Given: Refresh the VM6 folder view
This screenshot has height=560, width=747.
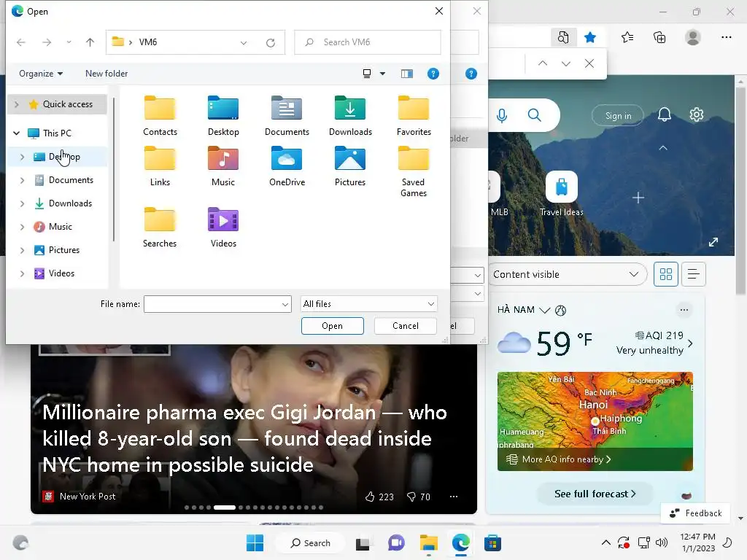Looking at the screenshot, I should (271, 42).
